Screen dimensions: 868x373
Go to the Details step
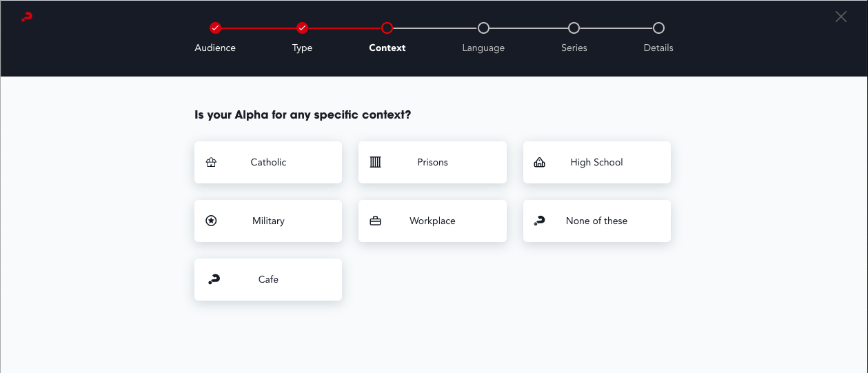pos(658,28)
